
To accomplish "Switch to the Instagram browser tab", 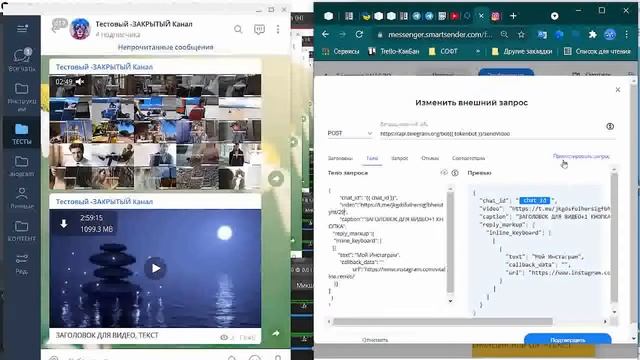I will click(496, 16).
